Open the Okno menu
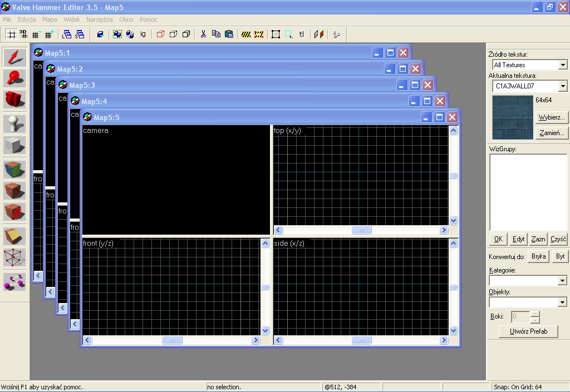This screenshot has width=570, height=392. (x=126, y=19)
